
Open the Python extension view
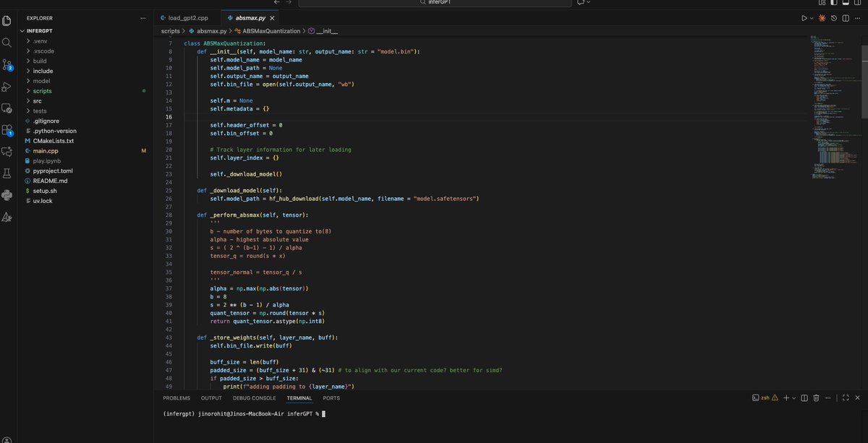7,195
